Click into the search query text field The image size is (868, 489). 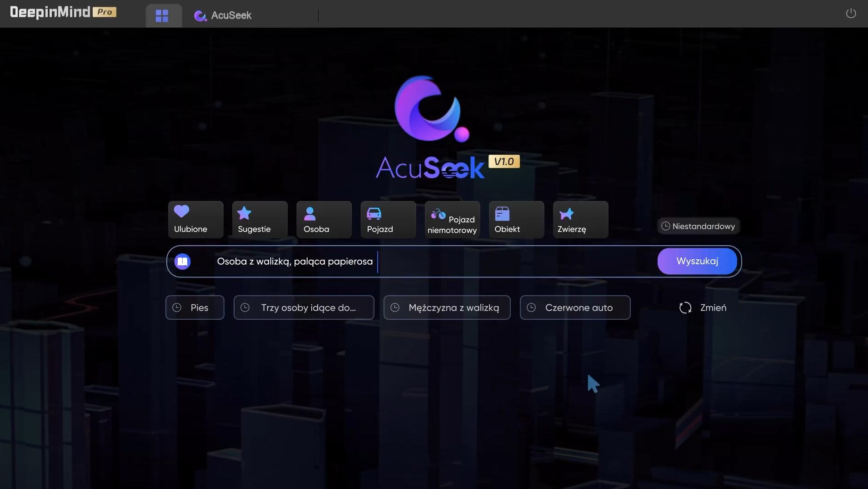[x=500, y=262]
